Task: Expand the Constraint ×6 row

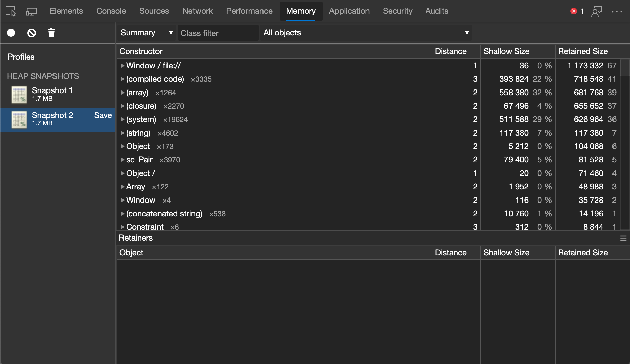Action: point(123,227)
